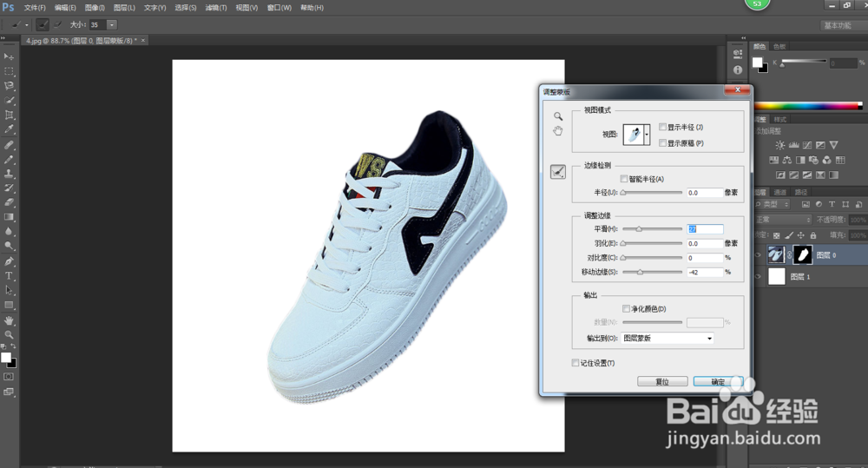This screenshot has width=868, height=468.
Task: Add a Levels adjustment
Action: [794, 145]
